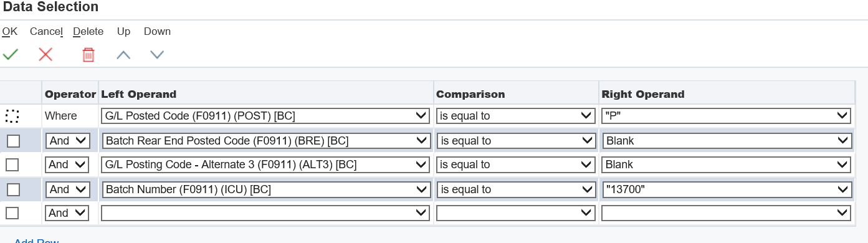The height and width of the screenshot is (243, 868).
Task: Check the box for G/L Posting Code Alternate 3 row
Action: (x=12, y=165)
